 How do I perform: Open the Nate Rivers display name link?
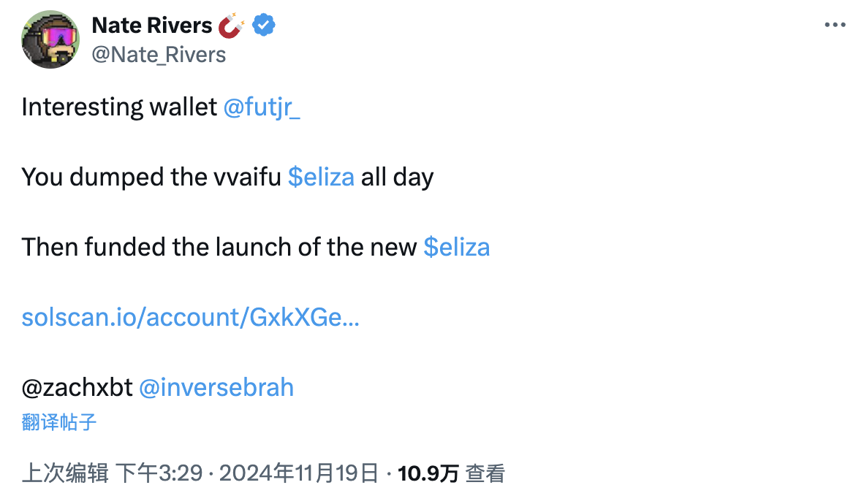[x=151, y=26]
